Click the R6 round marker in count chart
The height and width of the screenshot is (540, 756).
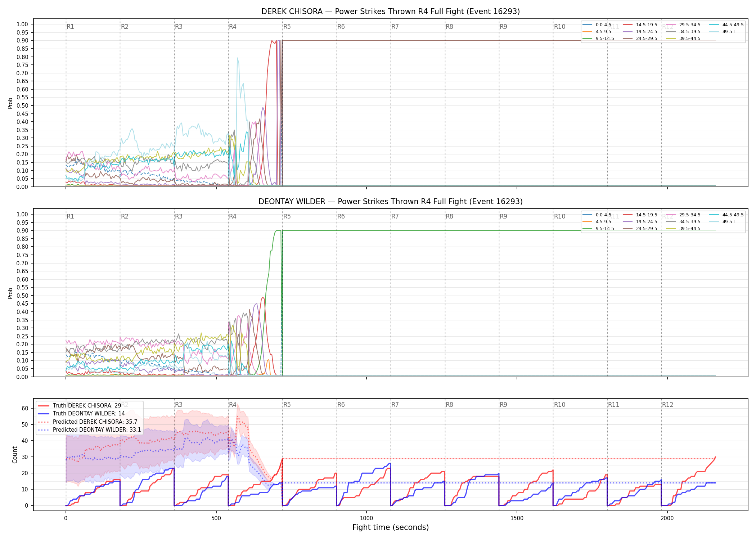click(341, 405)
